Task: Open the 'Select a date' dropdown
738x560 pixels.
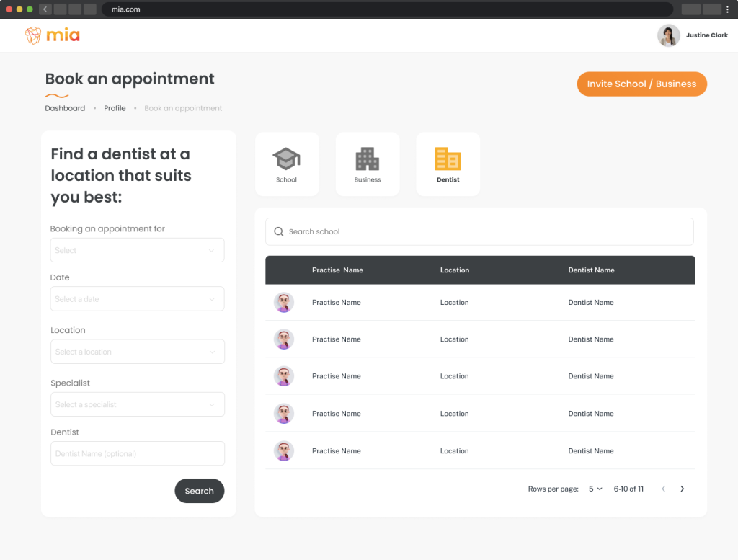Action: (x=137, y=299)
